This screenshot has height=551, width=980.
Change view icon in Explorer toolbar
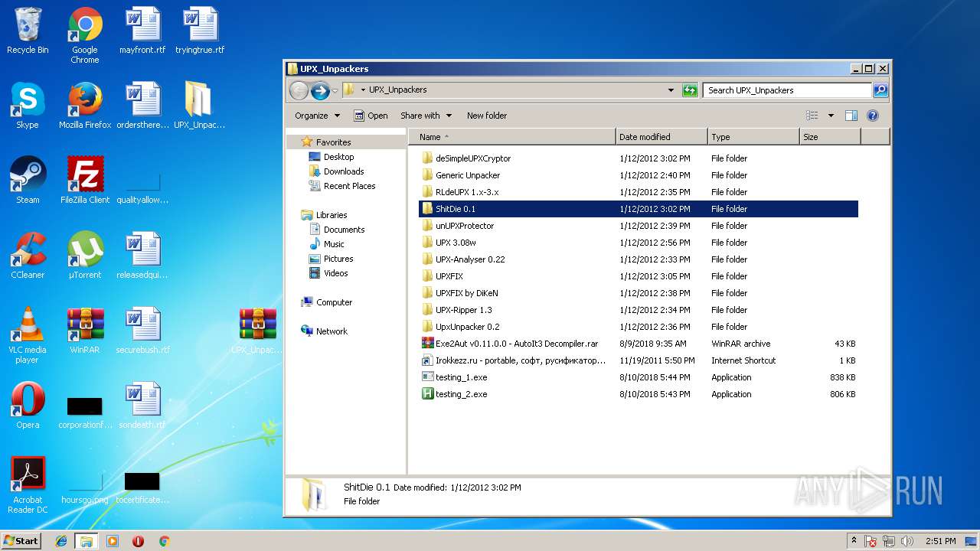click(x=812, y=116)
